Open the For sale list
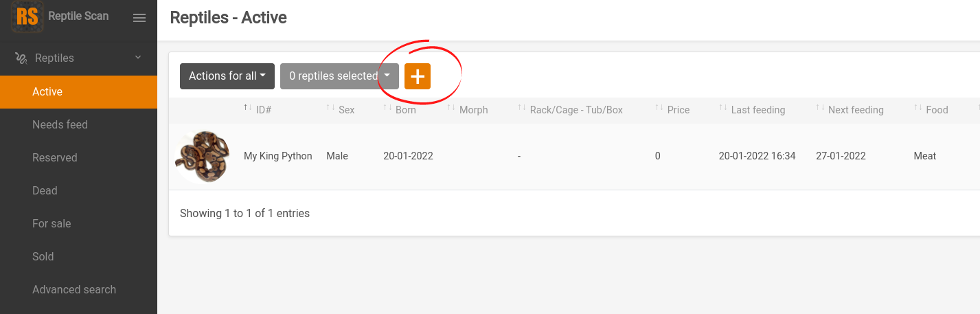Screen dimensions: 980x314 (x=52, y=224)
